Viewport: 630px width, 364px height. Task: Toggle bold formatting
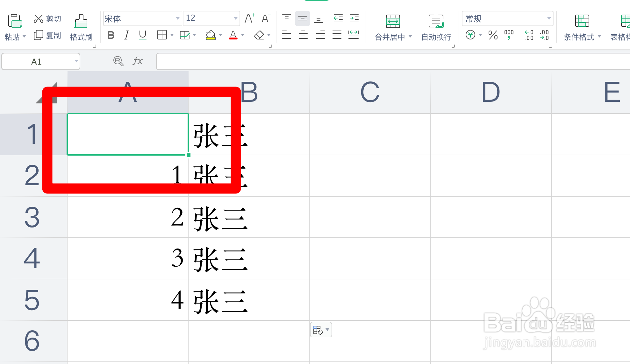coord(111,35)
